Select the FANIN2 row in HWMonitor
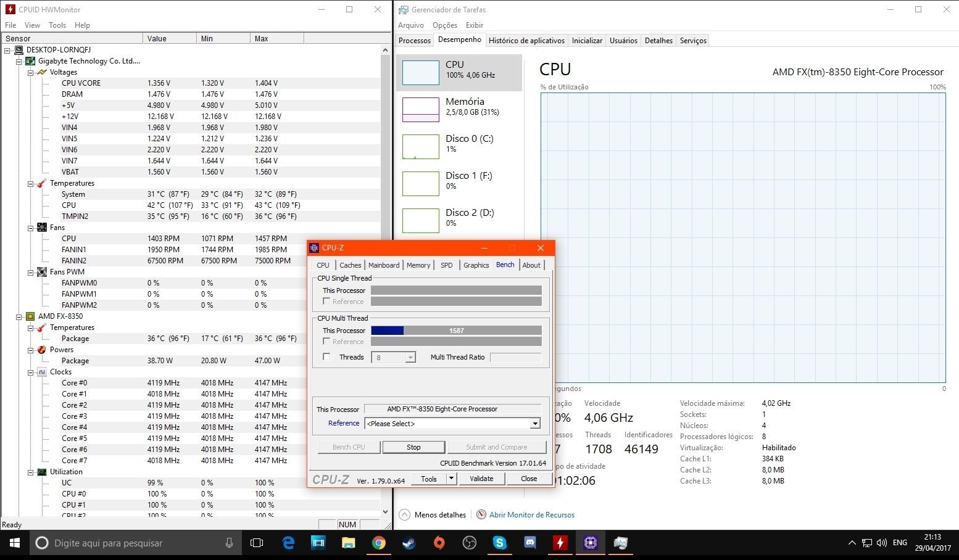 [191, 261]
